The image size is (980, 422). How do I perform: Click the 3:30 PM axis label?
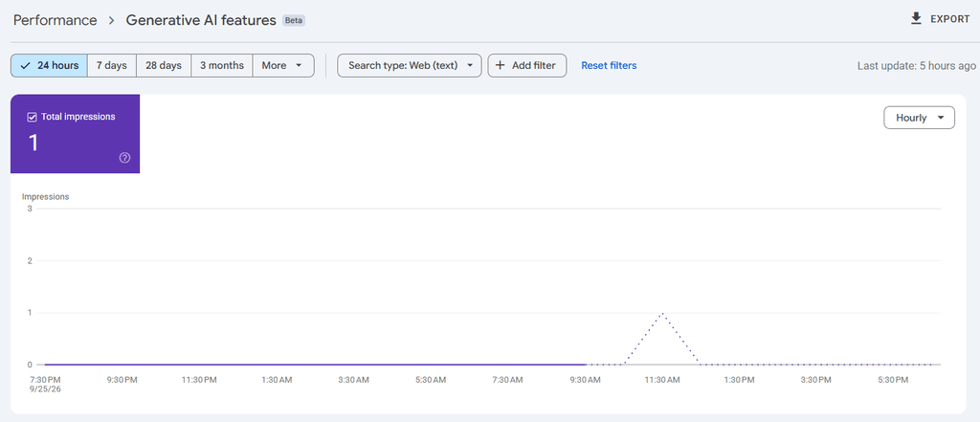coord(816,380)
